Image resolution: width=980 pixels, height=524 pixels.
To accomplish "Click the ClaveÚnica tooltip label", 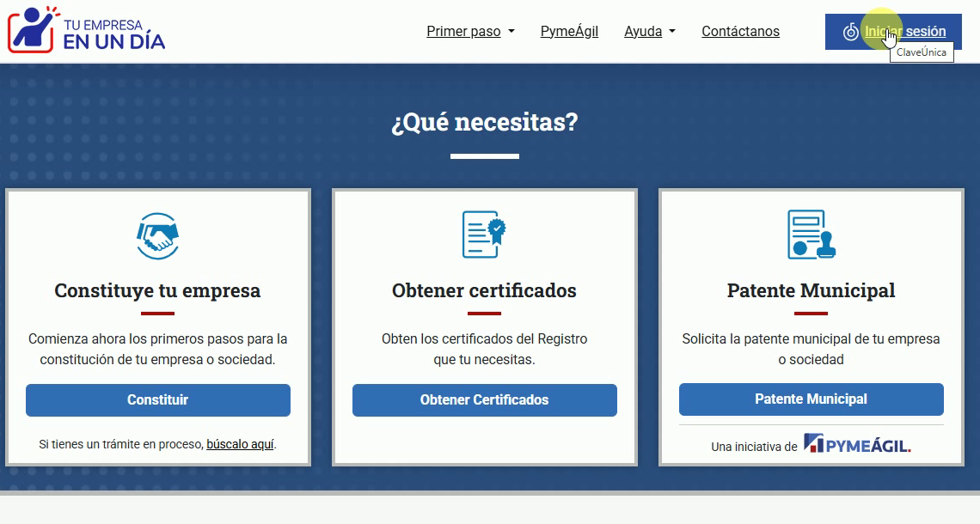I will click(922, 52).
